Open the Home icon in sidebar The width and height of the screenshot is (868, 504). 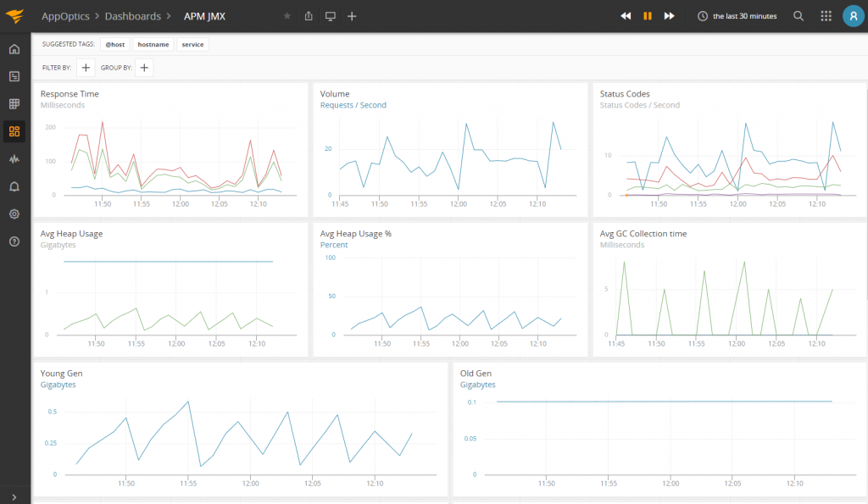tap(14, 49)
